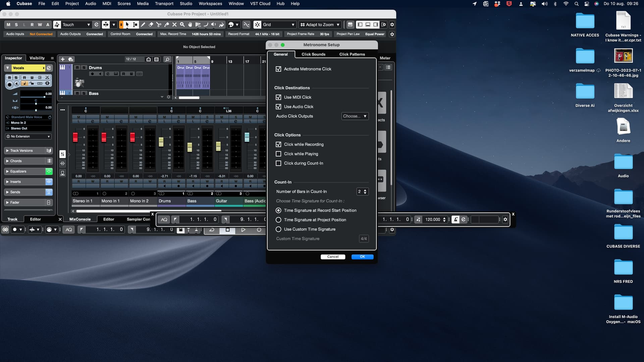644x362 pixels.
Task: Select the Split scissors tool
Action: click(159, 24)
